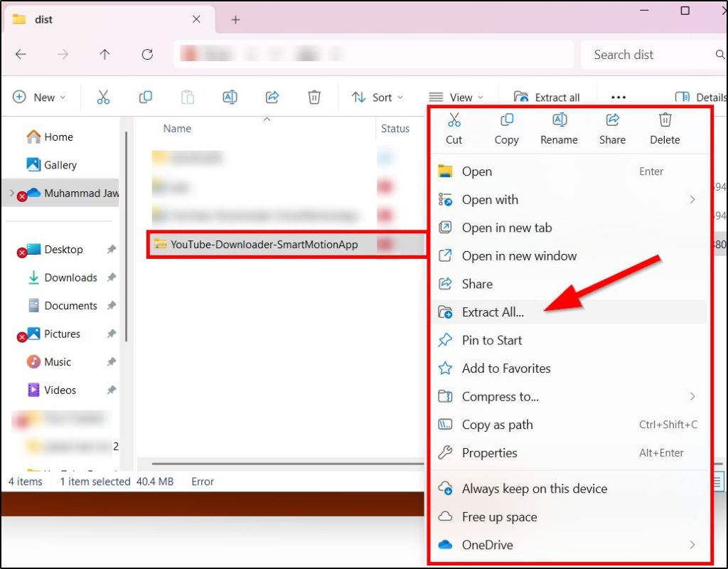This screenshot has width=728, height=569.
Task: Open the View dropdown
Action: [x=456, y=97]
